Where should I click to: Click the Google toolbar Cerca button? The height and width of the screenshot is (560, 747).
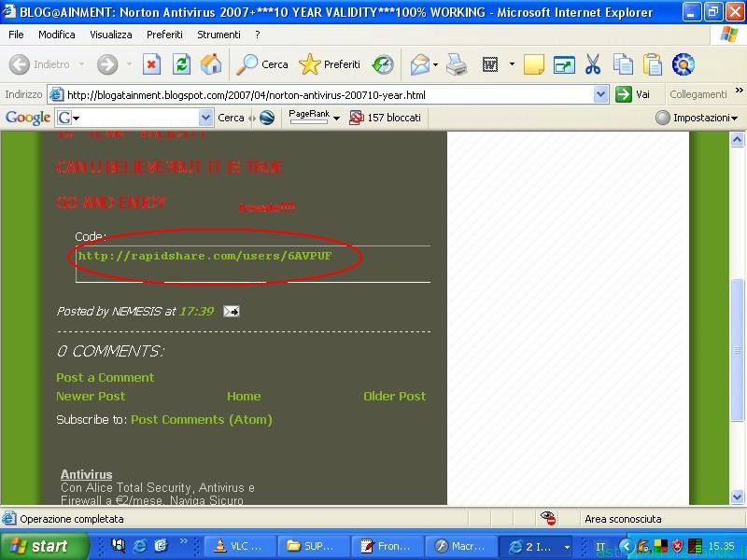pos(231,118)
